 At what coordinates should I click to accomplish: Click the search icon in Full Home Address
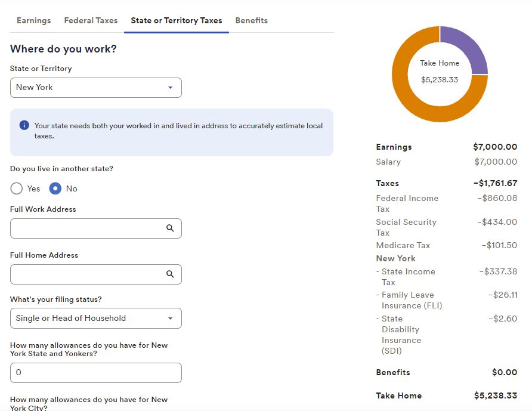coord(170,274)
